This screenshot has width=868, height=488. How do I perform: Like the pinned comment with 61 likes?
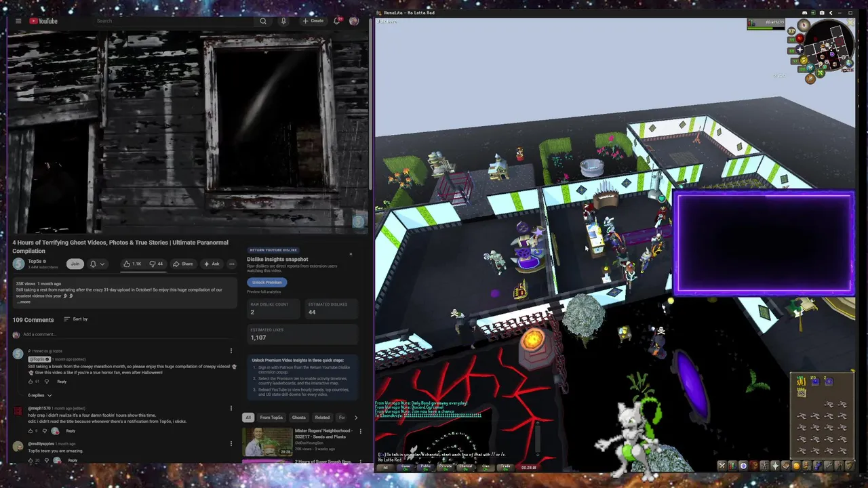click(x=31, y=382)
